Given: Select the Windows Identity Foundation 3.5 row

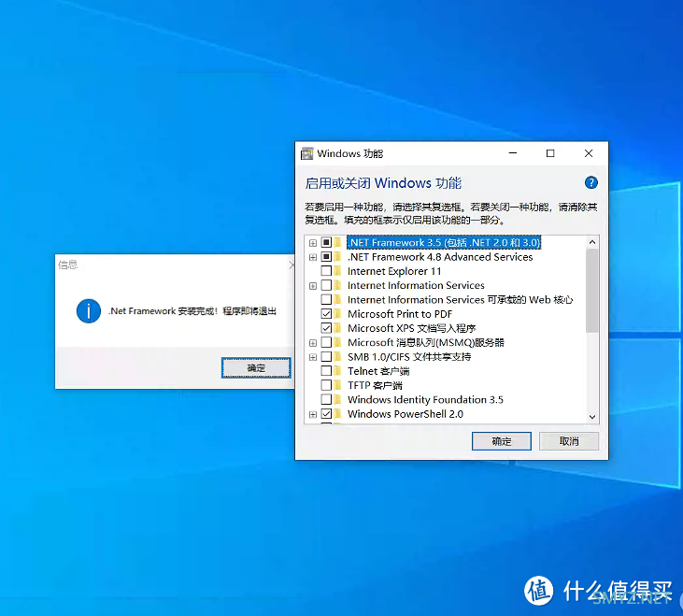Looking at the screenshot, I should [x=425, y=399].
